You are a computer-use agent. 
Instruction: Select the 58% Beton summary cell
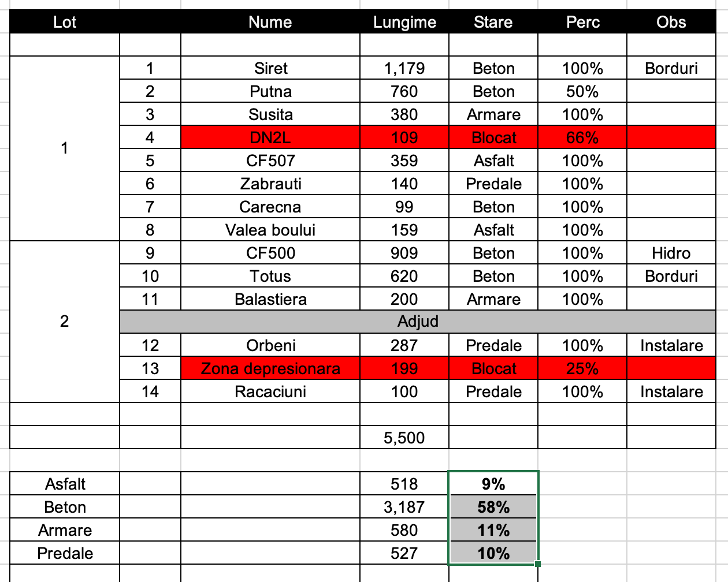click(x=493, y=507)
